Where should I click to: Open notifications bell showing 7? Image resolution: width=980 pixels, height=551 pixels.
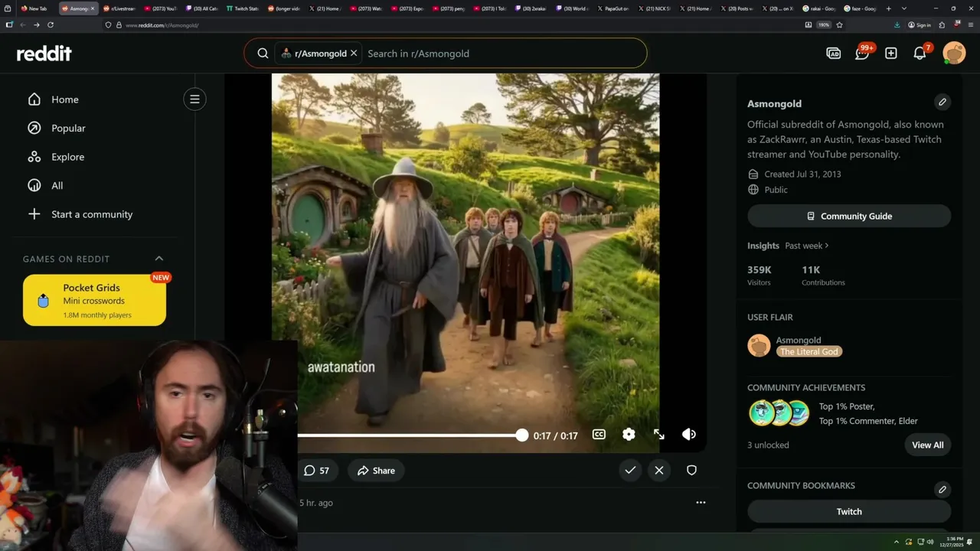point(920,53)
